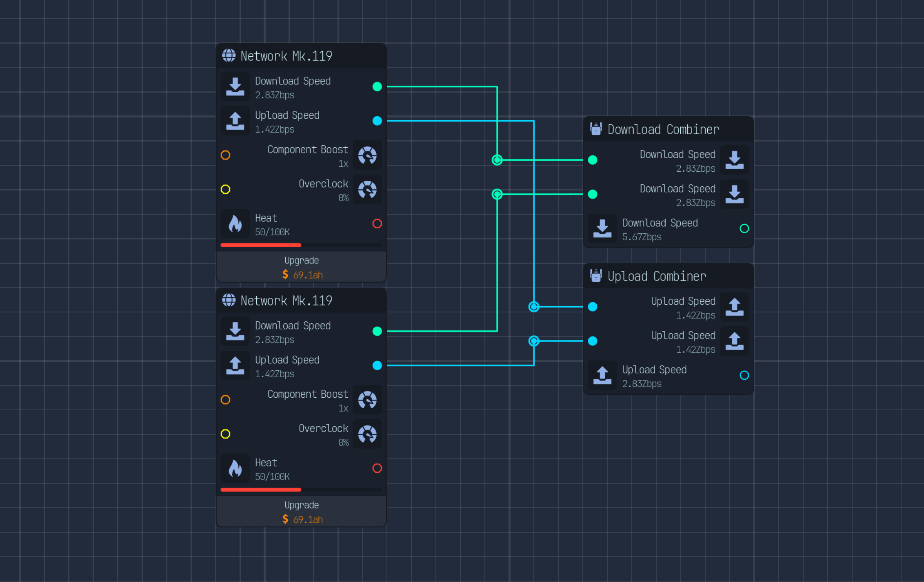Click the second green input port of Download Combiner
This screenshot has width=924, height=582.
(x=593, y=194)
